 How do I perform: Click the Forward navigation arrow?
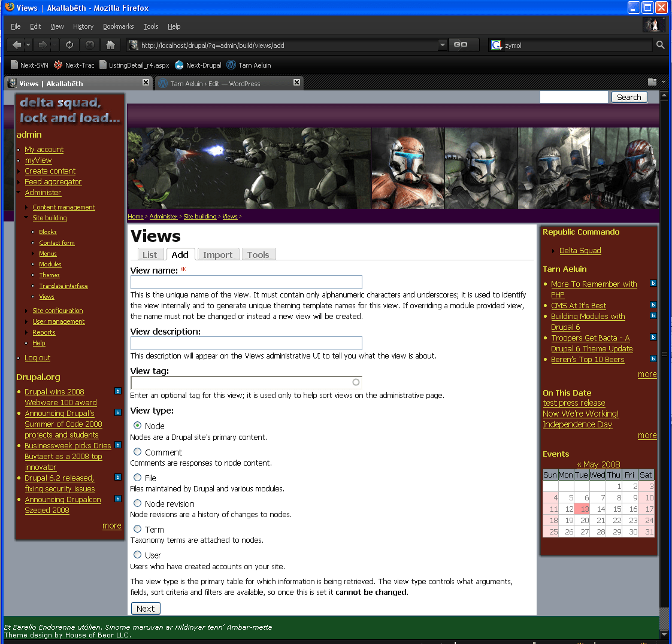[x=43, y=44]
